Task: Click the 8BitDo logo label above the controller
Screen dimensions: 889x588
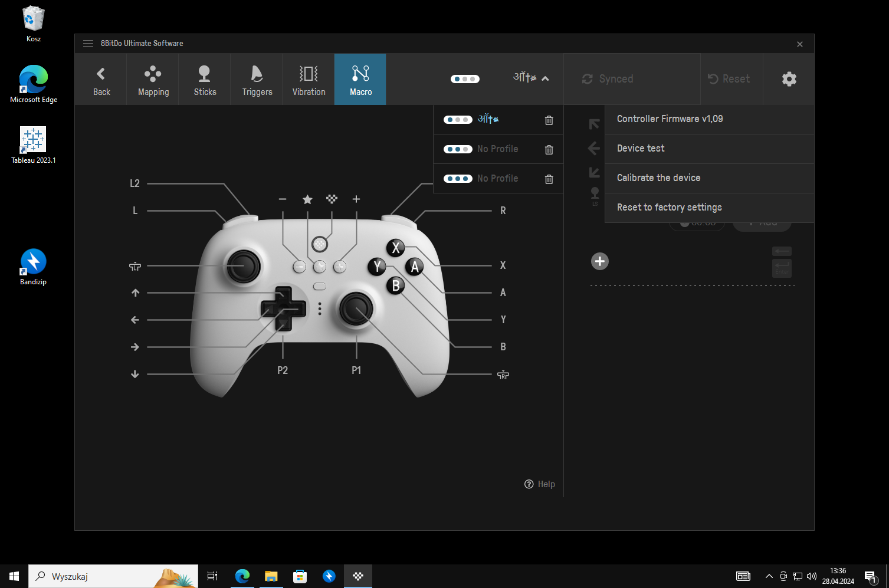Action: tap(332, 199)
